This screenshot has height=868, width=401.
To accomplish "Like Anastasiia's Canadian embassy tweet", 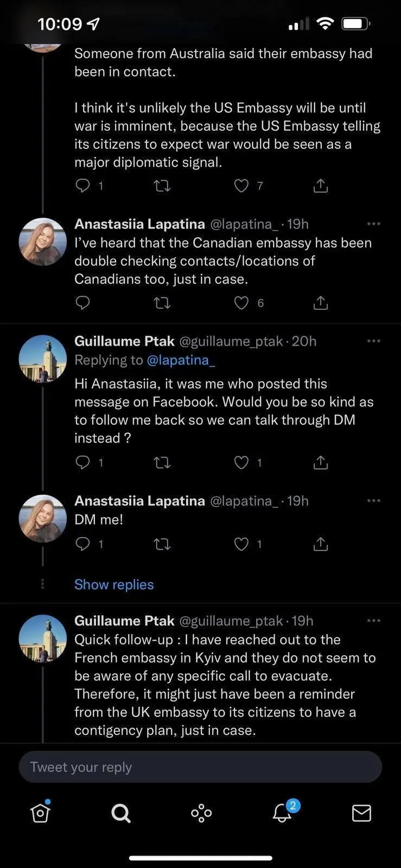I will 241,303.
